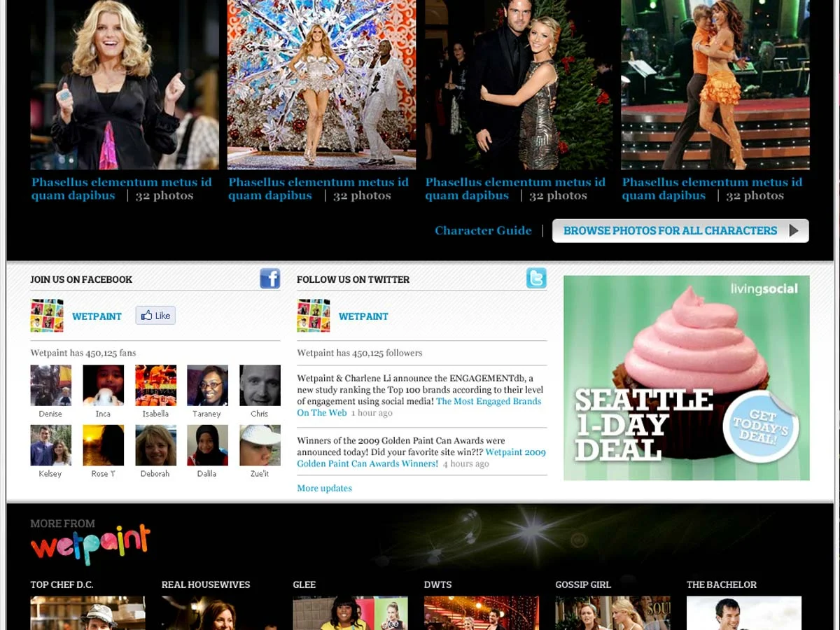840x630 pixels.
Task: Click caption link under the snowflake runway photo
Action: coord(318,189)
